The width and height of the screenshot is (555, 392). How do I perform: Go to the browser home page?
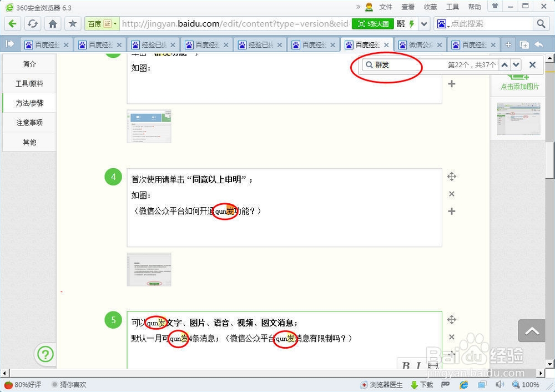[53, 24]
